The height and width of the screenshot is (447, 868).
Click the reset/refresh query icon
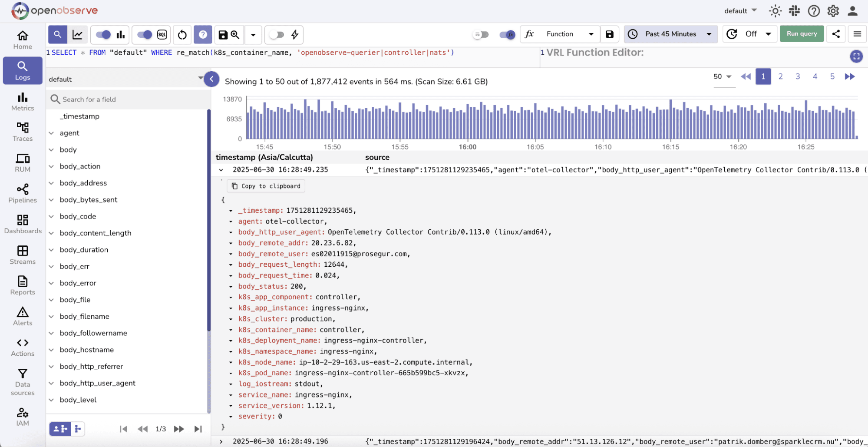point(182,35)
